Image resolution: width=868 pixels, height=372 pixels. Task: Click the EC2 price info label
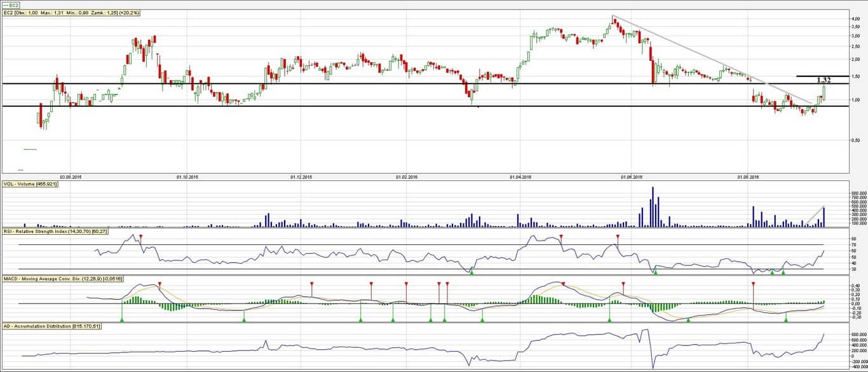tap(72, 13)
